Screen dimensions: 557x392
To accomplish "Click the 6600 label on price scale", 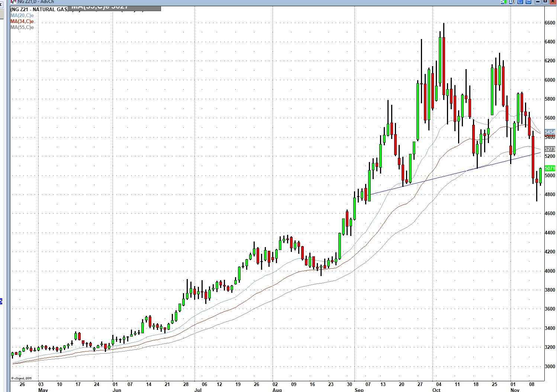I will [550, 23].
